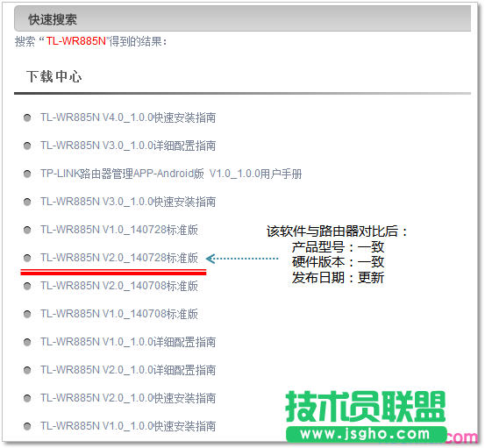Image resolution: width=485 pixels, height=448 pixels.
Task: Open TL-WR885N V4.0_1.0.0快速安装指南 link
Action: coord(128,117)
